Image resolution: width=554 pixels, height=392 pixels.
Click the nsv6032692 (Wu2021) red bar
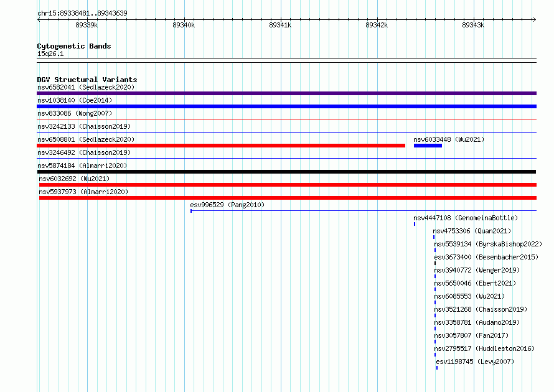288,185
